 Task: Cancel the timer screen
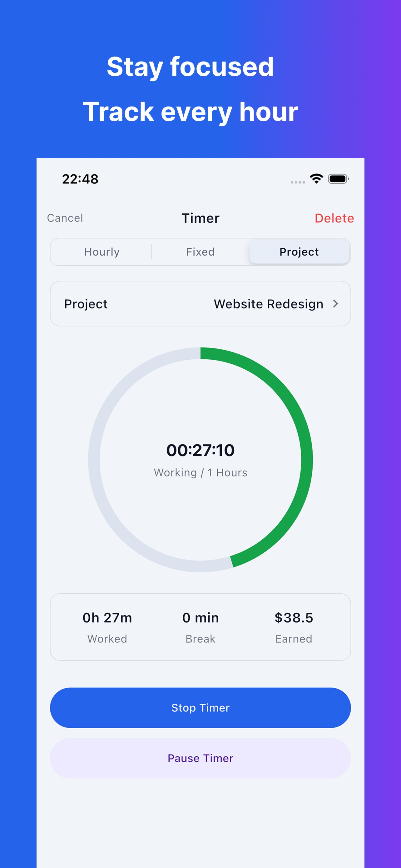[x=65, y=218]
